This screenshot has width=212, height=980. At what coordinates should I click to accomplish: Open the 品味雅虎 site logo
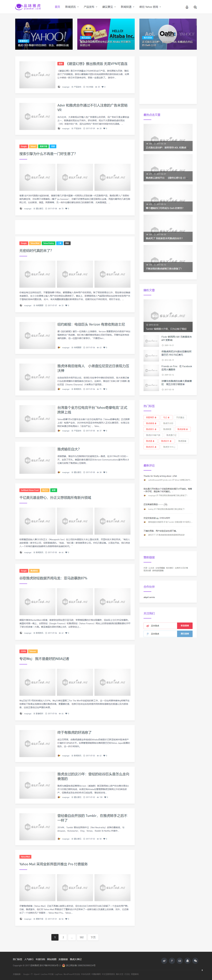pos(28,7)
